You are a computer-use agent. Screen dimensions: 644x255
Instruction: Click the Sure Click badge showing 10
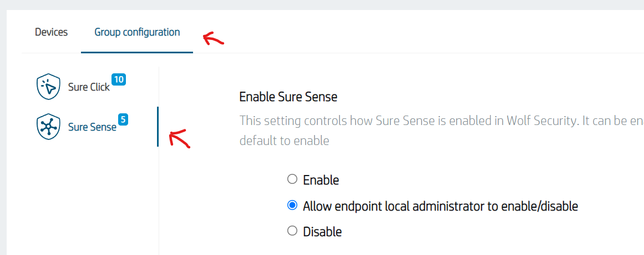119,80
